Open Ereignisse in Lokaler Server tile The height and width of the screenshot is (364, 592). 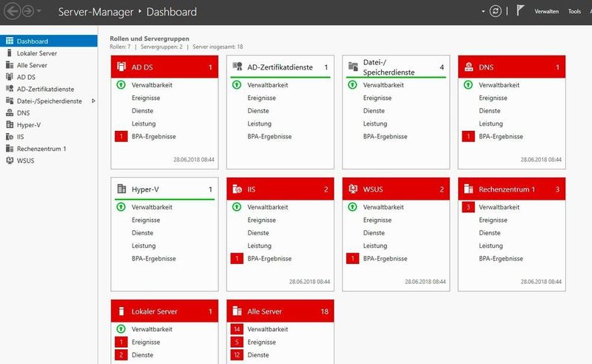pyautogui.click(x=146, y=342)
